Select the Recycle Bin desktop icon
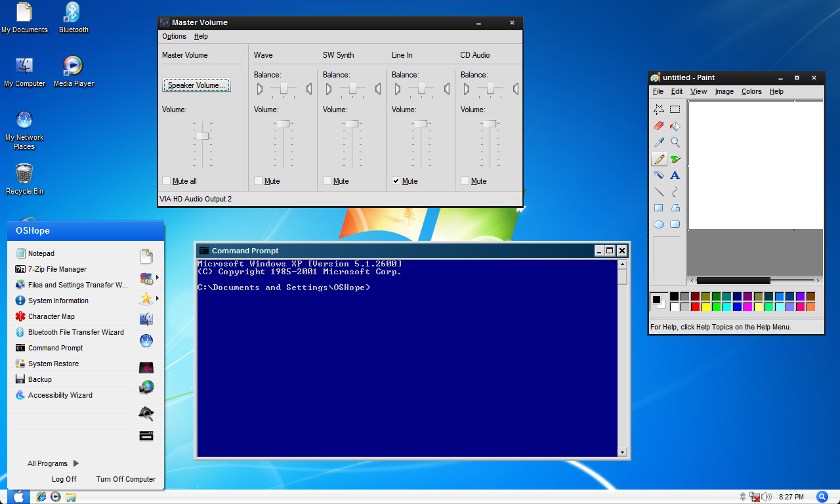Image resolution: width=840 pixels, height=504 pixels. click(x=24, y=179)
